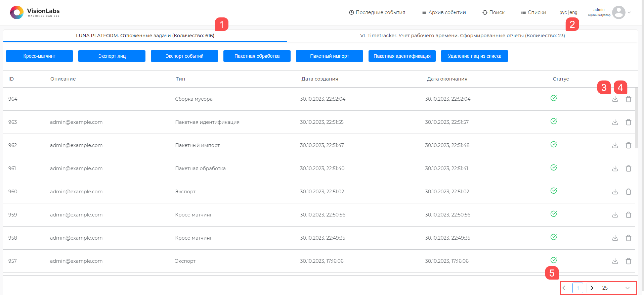Click the completed status icon of task 962
This screenshot has height=295, width=644.
(x=554, y=144)
